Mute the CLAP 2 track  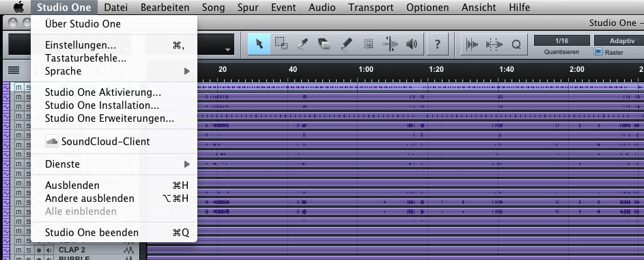[x=18, y=250]
